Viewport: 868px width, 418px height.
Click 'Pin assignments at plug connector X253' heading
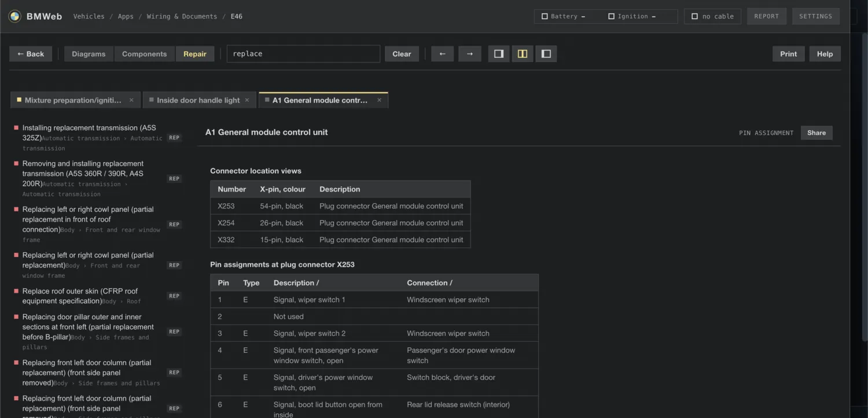coord(282,265)
